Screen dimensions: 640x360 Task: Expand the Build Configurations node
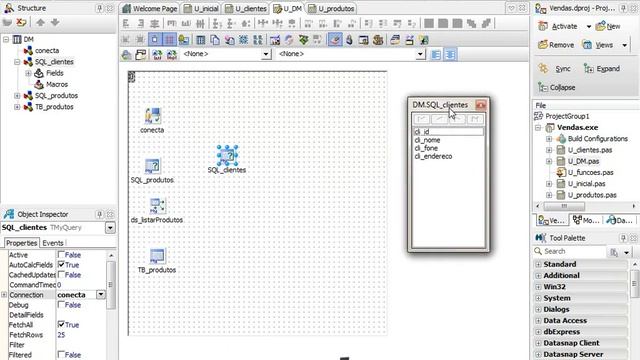tap(549, 139)
